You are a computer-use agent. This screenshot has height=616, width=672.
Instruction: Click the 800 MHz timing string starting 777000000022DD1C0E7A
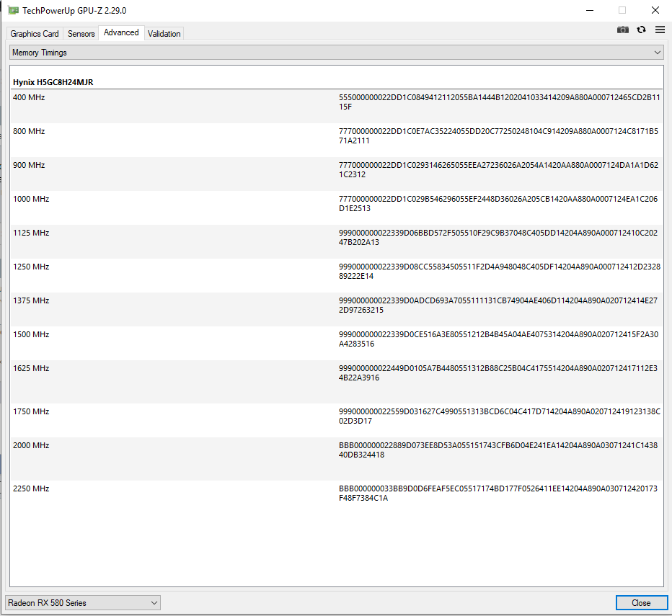pos(498,135)
